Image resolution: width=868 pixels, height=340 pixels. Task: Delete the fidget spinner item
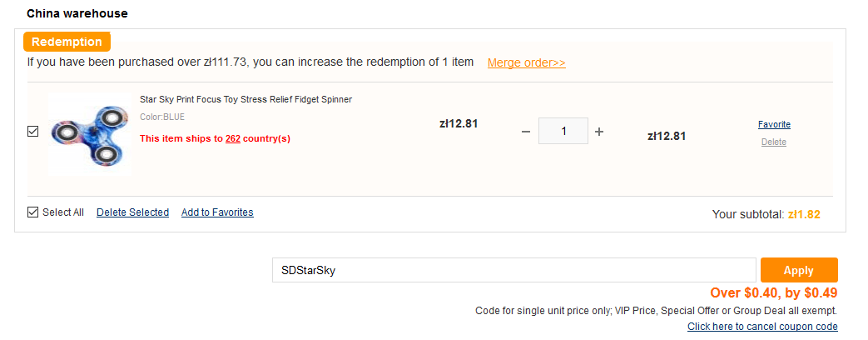[x=774, y=142]
